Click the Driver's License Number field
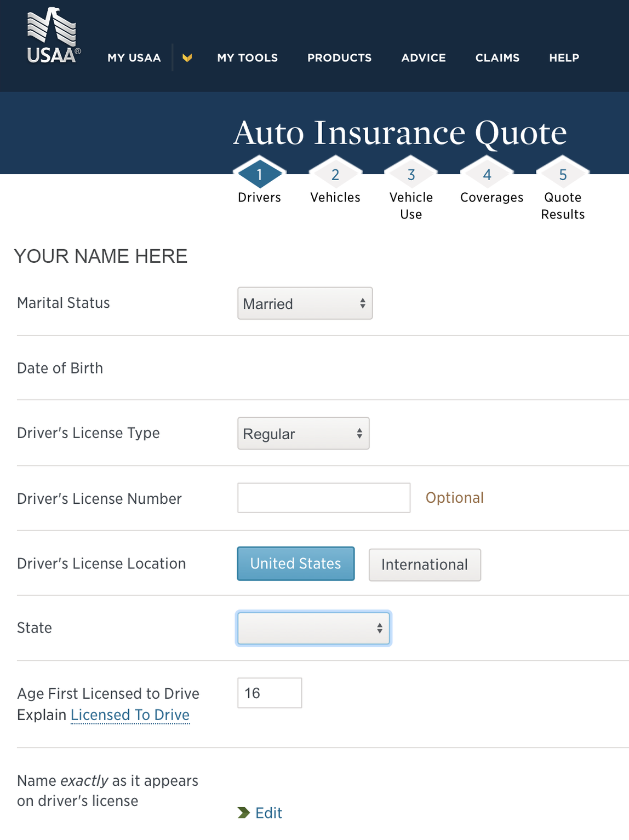Image resolution: width=629 pixels, height=840 pixels. click(x=323, y=498)
